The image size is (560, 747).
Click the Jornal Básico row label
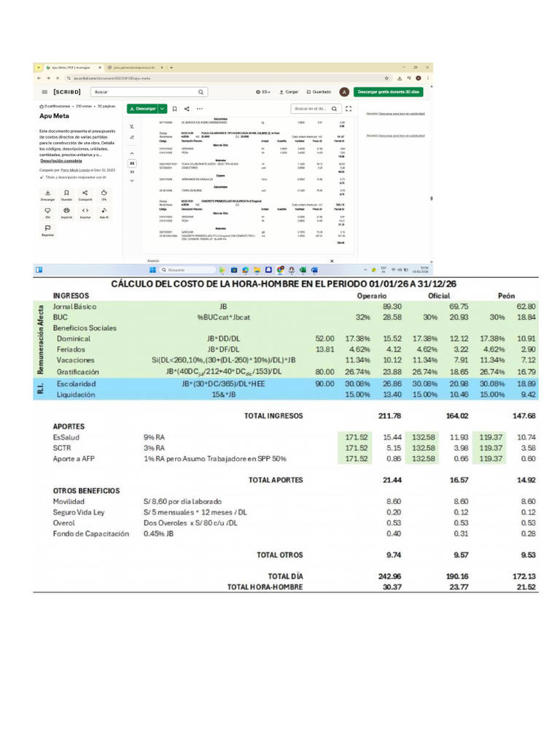tap(75, 307)
